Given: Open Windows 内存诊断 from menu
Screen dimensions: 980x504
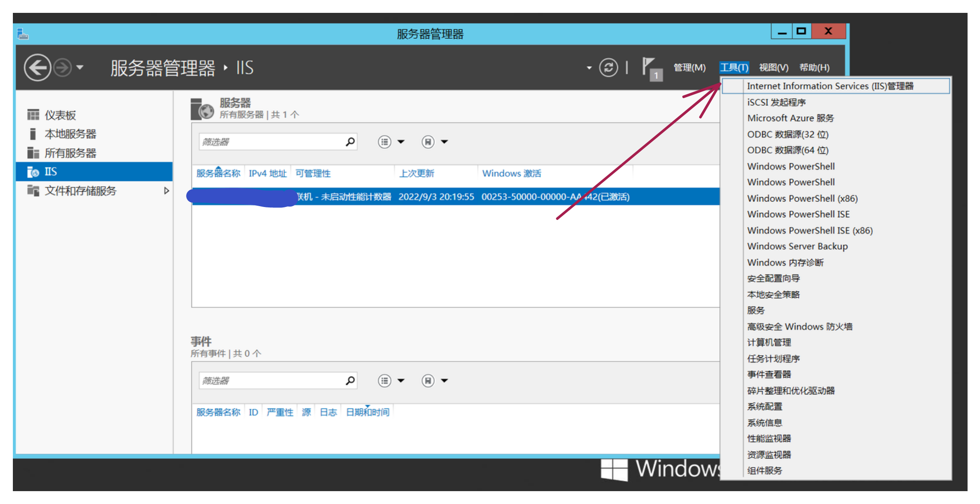Looking at the screenshot, I should (785, 262).
